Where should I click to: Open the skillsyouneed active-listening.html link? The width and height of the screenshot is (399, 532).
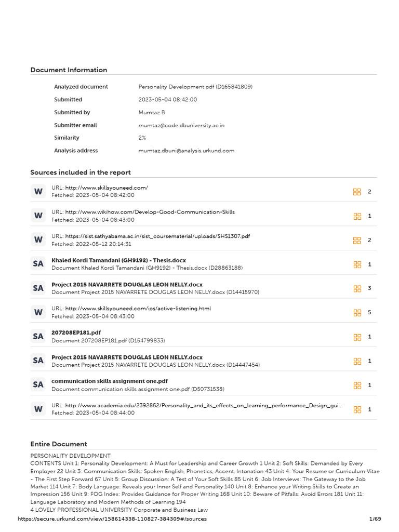point(138,309)
